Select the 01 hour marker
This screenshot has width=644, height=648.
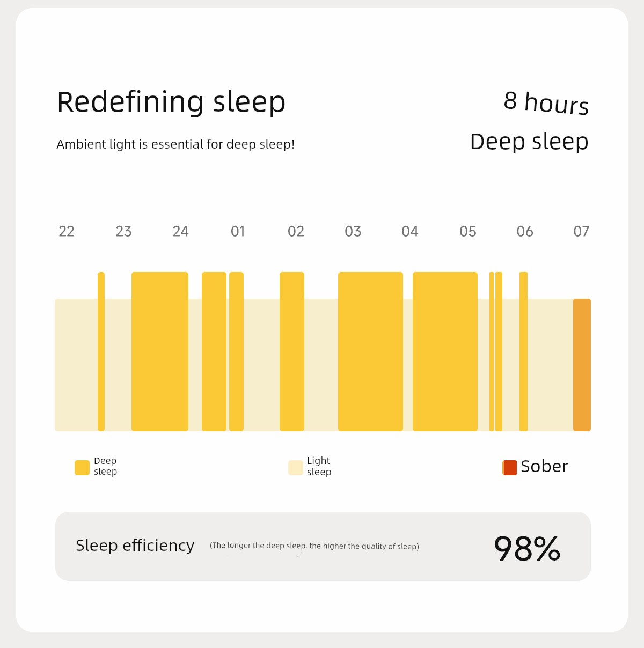point(238,231)
